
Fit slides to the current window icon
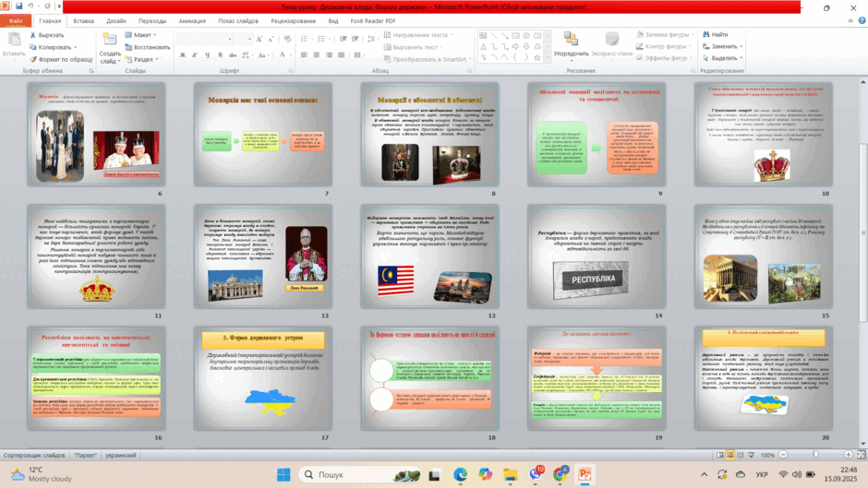[x=861, y=455]
